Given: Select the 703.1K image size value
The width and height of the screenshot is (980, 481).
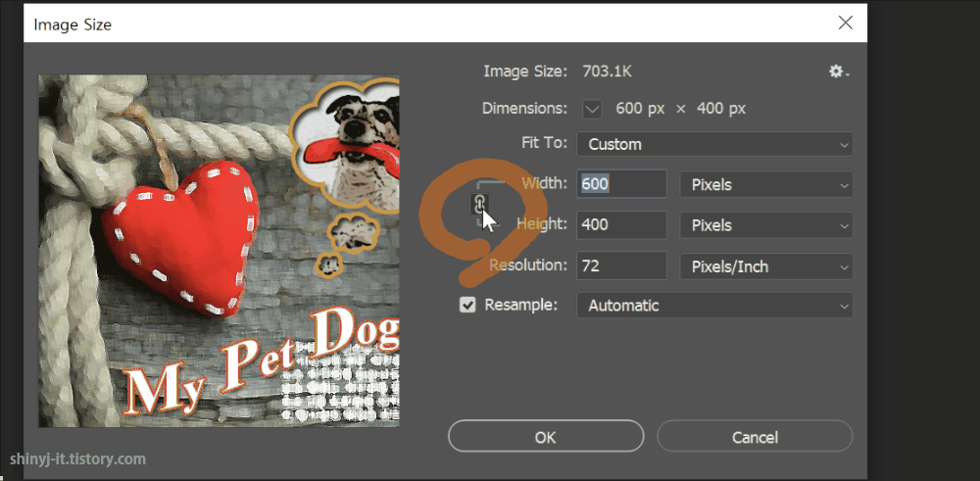Looking at the screenshot, I should click(x=607, y=72).
